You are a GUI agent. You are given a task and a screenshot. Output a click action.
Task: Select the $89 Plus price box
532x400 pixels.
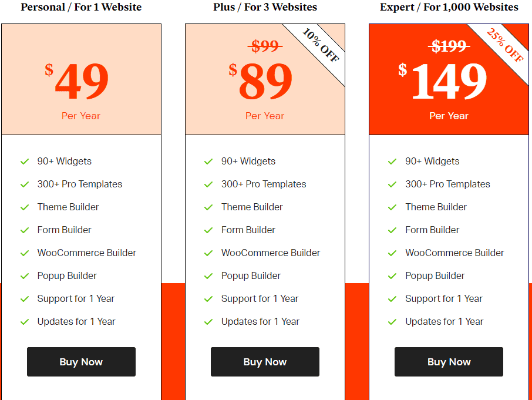265,79
